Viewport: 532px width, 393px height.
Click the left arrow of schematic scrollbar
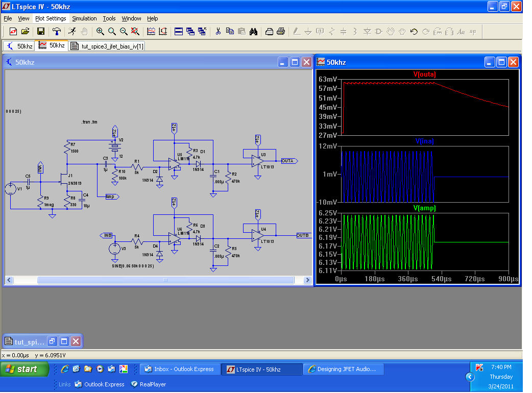10,280
